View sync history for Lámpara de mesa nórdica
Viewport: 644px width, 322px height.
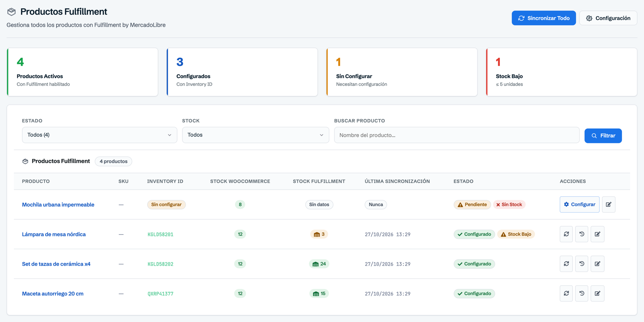point(582,234)
